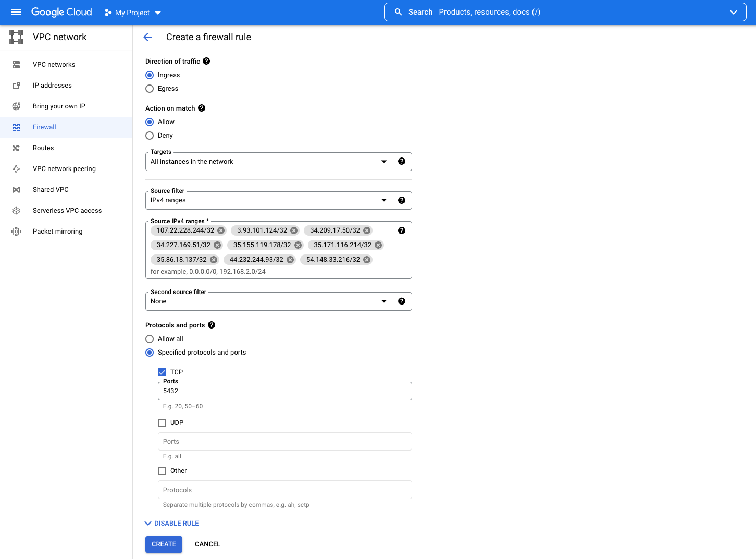Select Routes from the VPC network menu
Viewport: 756px width, 559px height.
[x=43, y=148]
